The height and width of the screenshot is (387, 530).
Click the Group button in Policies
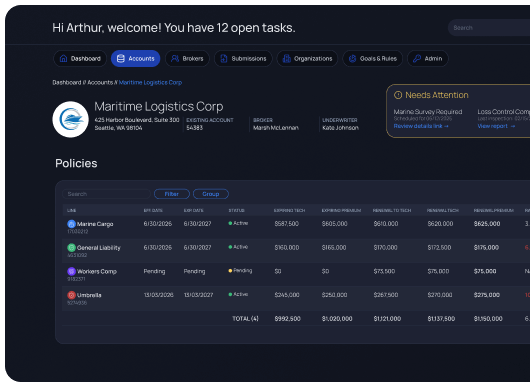tap(211, 194)
